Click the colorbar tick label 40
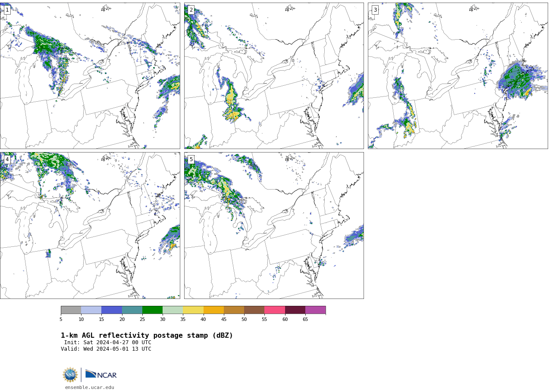 (204, 319)
